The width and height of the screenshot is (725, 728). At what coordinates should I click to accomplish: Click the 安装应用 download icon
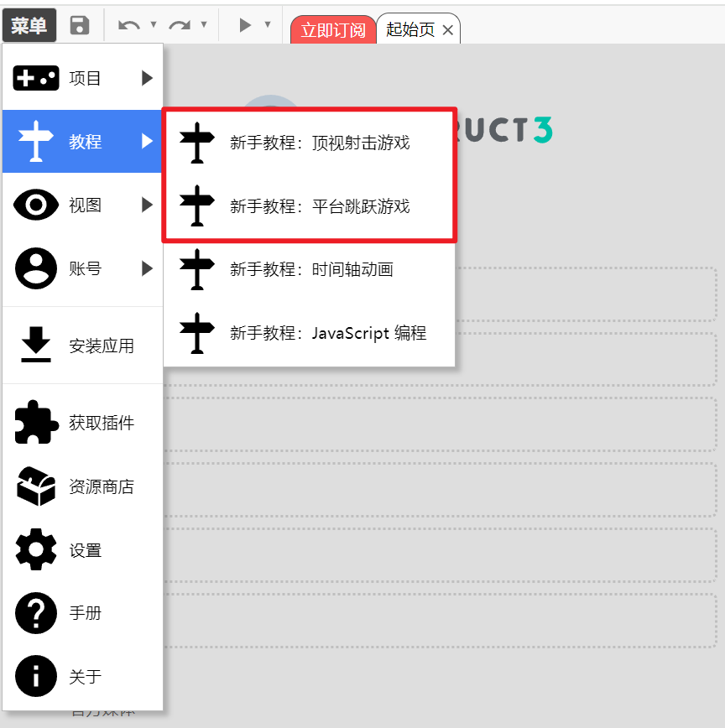click(35, 345)
